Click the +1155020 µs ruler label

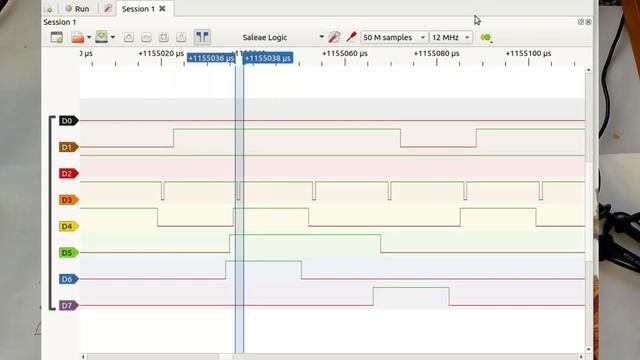[161, 53]
